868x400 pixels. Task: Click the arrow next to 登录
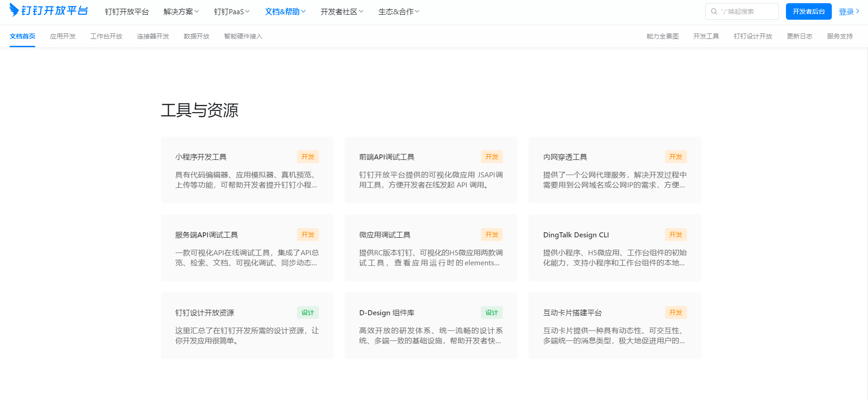pos(857,11)
